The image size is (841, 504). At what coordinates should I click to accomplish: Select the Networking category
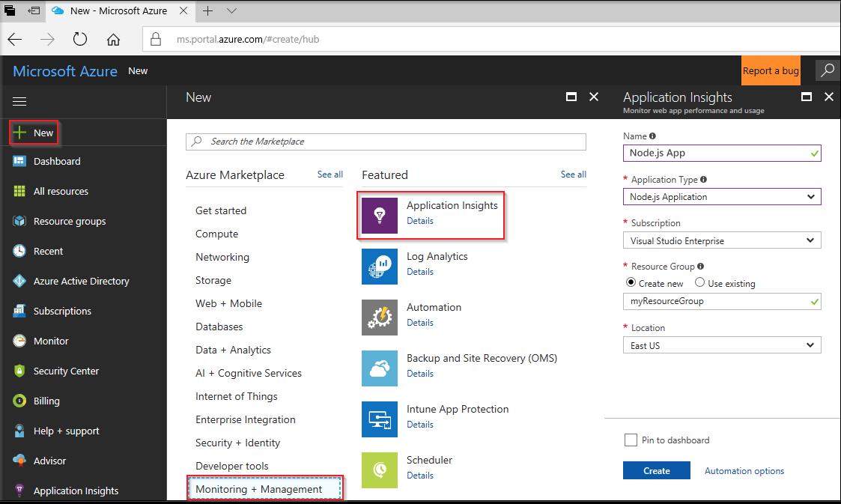click(222, 257)
